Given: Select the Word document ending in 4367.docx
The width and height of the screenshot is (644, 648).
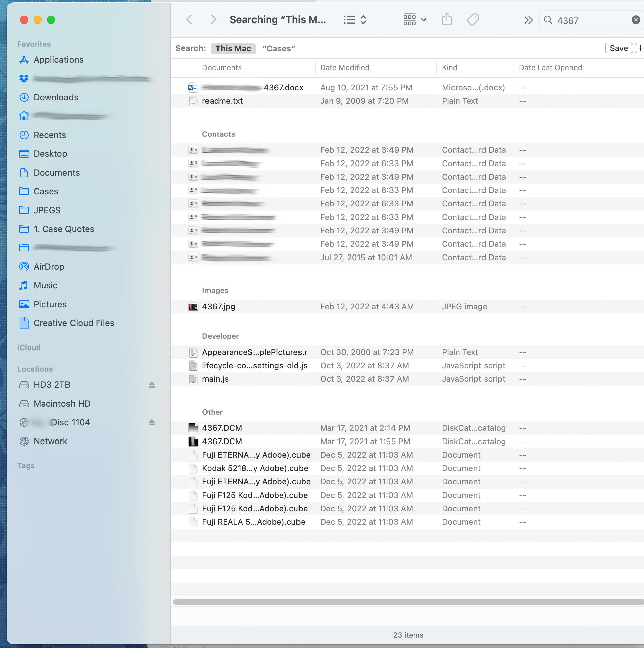Looking at the screenshot, I should tap(407, 88).
